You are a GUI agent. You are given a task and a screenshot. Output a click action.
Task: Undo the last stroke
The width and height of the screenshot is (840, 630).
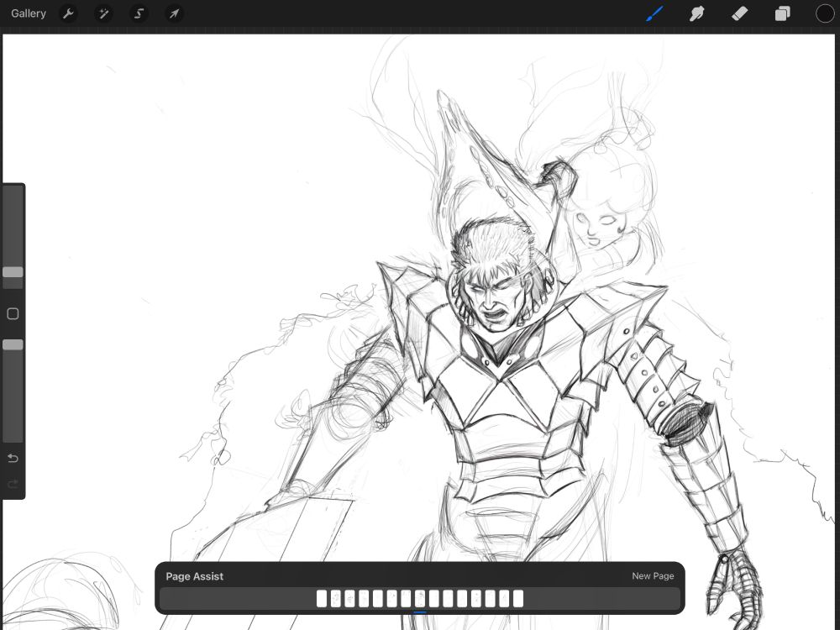pos(13,459)
